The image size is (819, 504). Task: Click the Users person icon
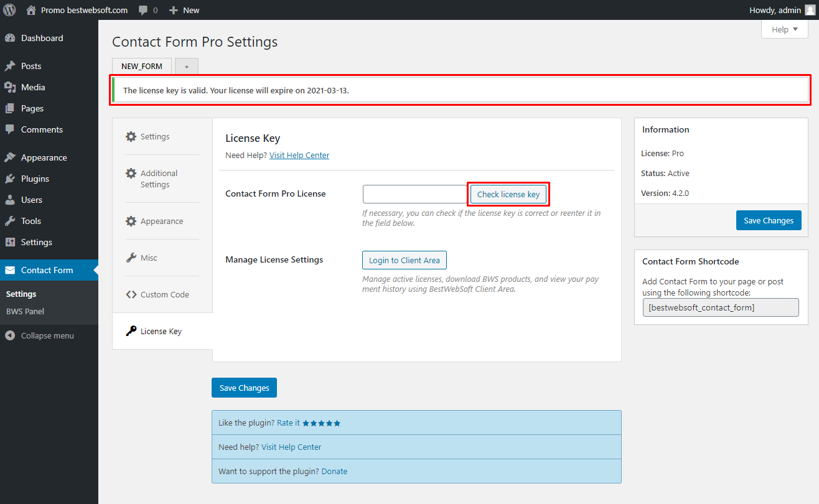click(x=10, y=200)
